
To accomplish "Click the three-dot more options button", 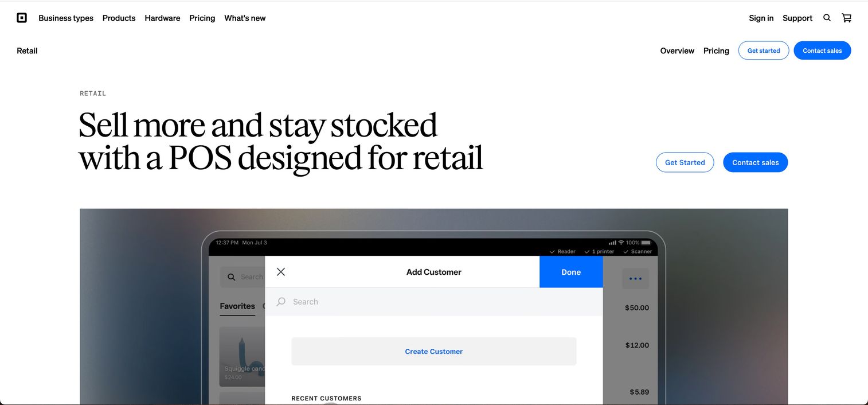I will pos(636,279).
